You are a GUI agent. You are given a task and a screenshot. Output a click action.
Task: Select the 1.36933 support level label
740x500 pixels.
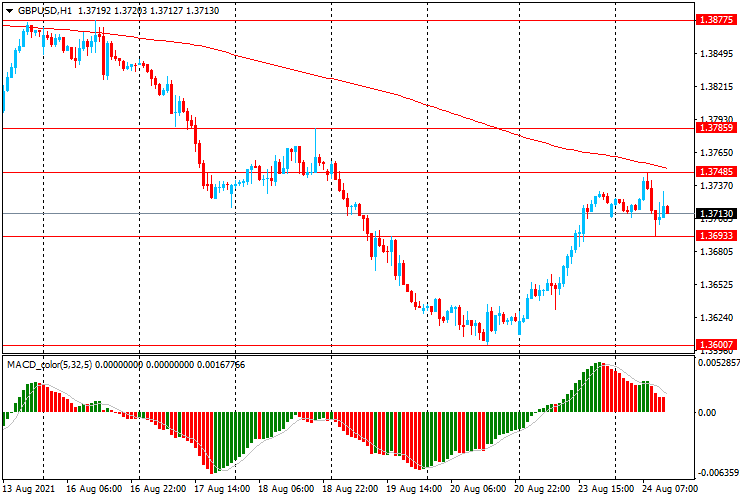[x=716, y=236]
